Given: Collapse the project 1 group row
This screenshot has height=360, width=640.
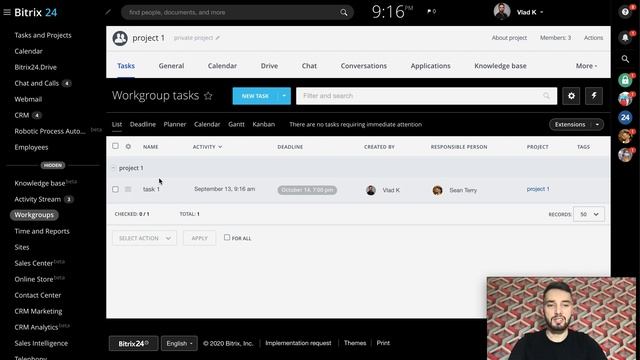Looking at the screenshot, I should click(113, 168).
